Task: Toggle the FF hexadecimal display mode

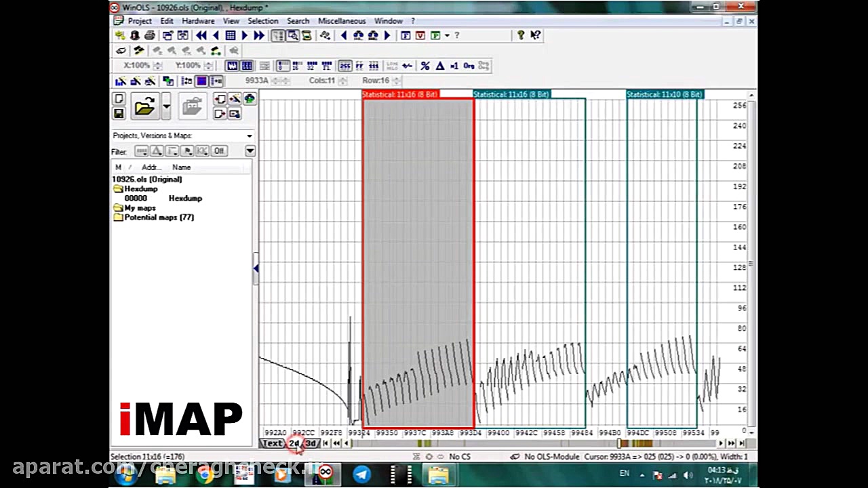Action: (x=359, y=66)
